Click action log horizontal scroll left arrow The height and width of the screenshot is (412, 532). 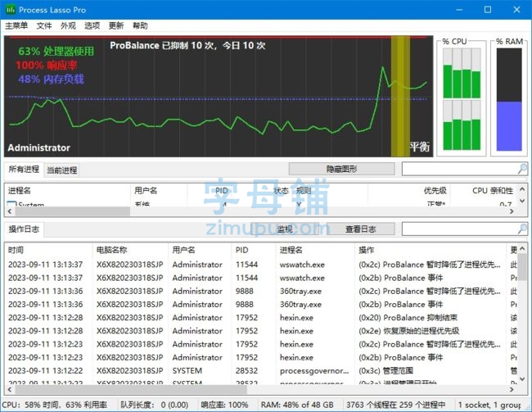10,390
